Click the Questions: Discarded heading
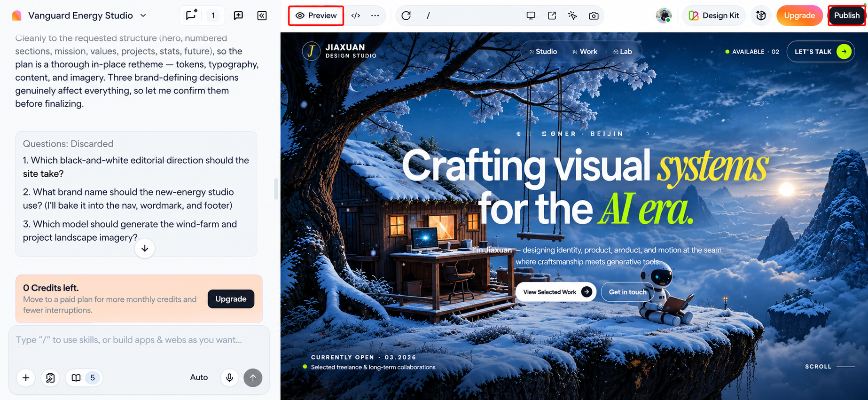Viewport: 868px width, 400px height. coord(68,144)
